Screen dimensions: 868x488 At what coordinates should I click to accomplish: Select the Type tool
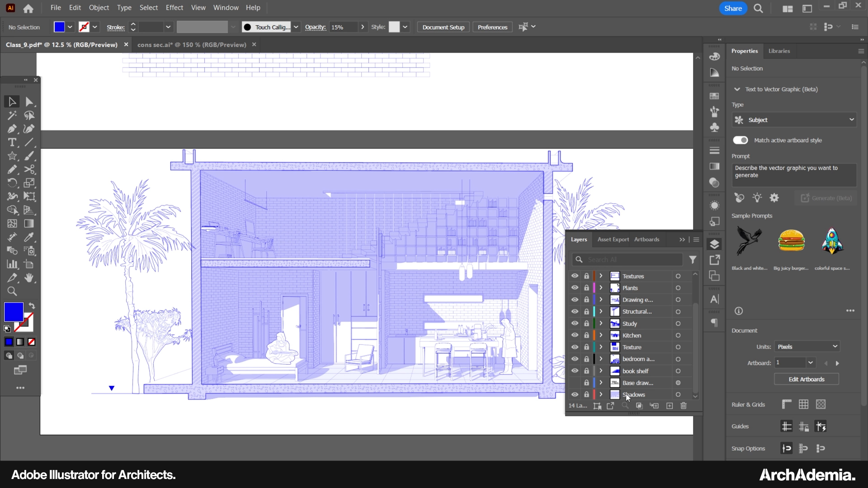12,143
